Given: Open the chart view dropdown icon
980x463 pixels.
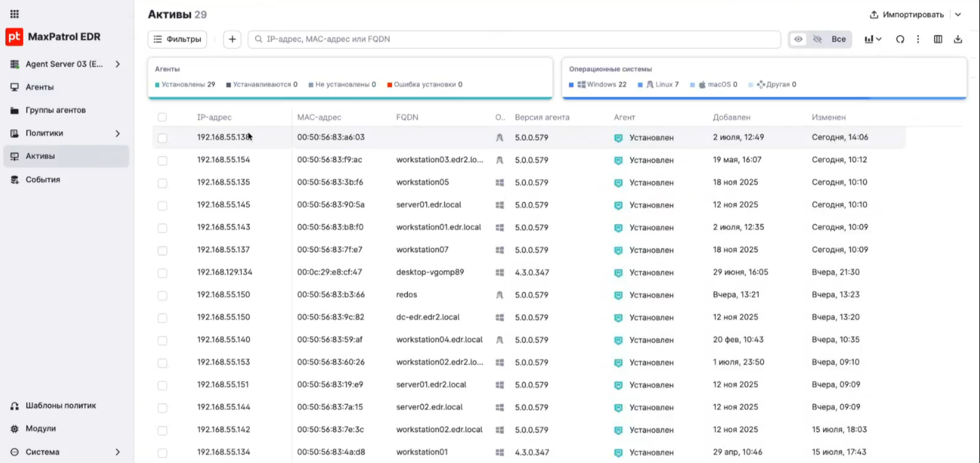Looking at the screenshot, I should tap(873, 39).
